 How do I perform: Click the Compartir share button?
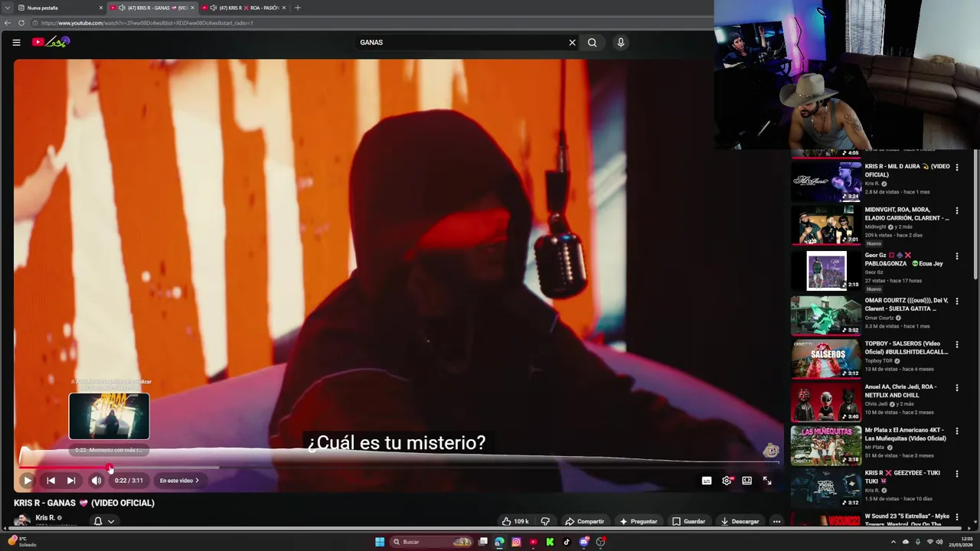pos(585,521)
